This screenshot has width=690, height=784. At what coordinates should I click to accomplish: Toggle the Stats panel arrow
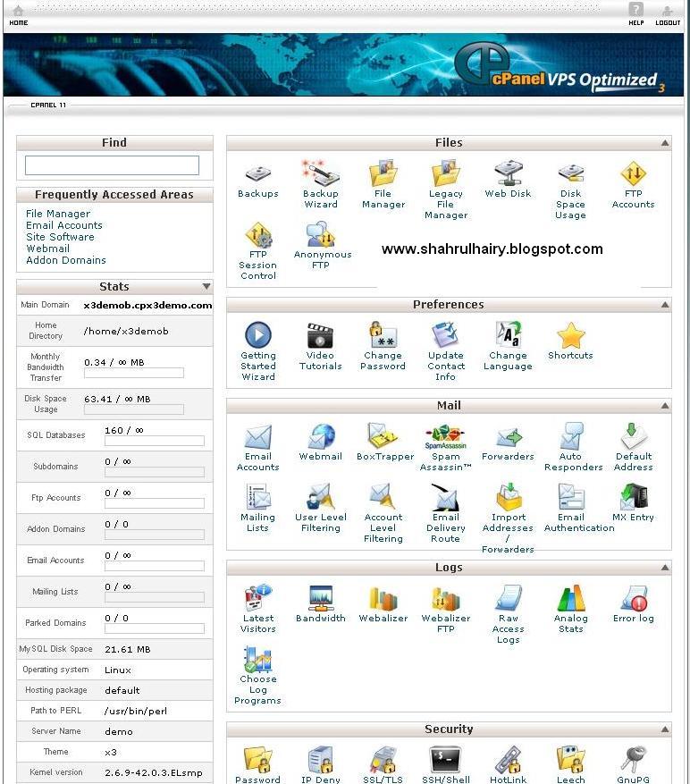click(206, 286)
